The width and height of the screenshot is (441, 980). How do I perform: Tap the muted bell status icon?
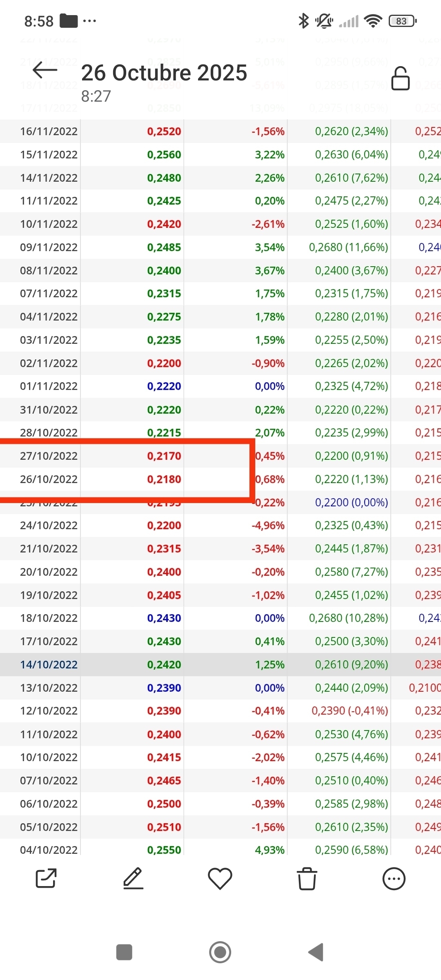(324, 21)
